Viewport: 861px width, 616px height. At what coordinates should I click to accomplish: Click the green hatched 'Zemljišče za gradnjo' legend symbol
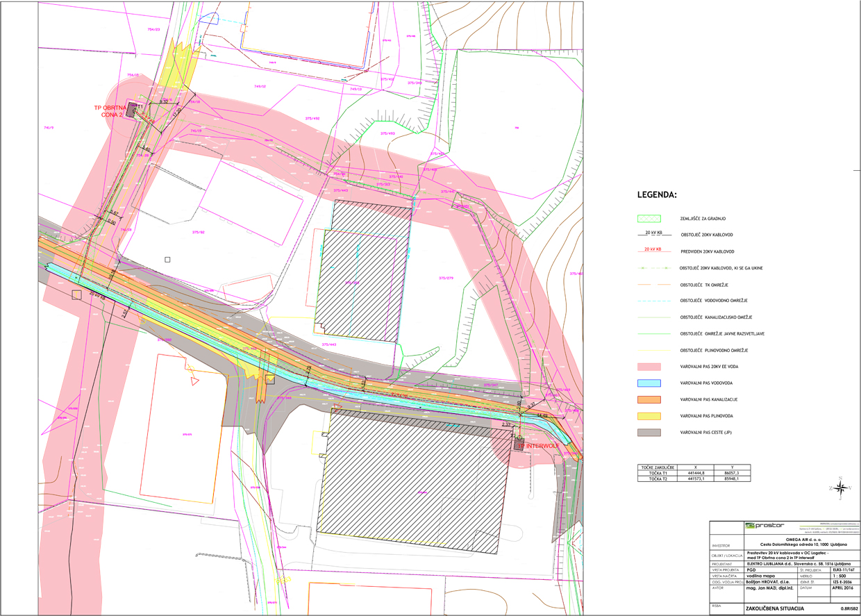[x=649, y=218]
